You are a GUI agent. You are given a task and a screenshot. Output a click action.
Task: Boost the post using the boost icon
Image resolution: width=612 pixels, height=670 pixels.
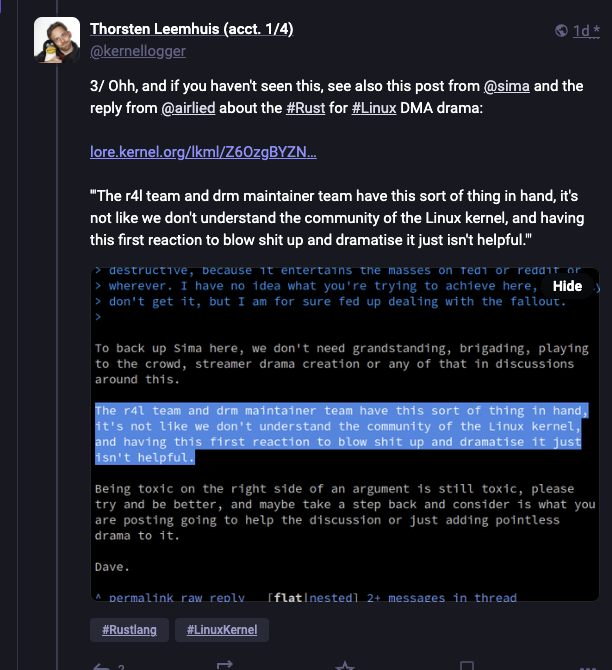tap(225, 665)
